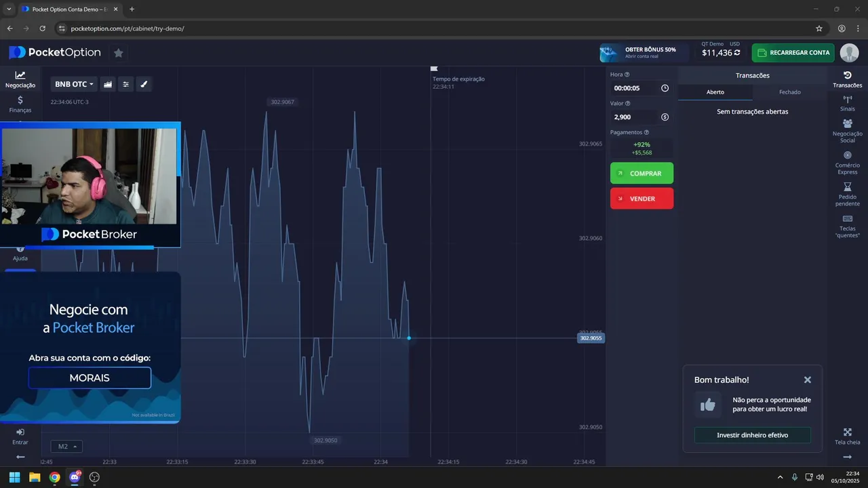Viewport: 868px width, 488px height.
Task: Click the +92% payout value
Action: (x=642, y=144)
